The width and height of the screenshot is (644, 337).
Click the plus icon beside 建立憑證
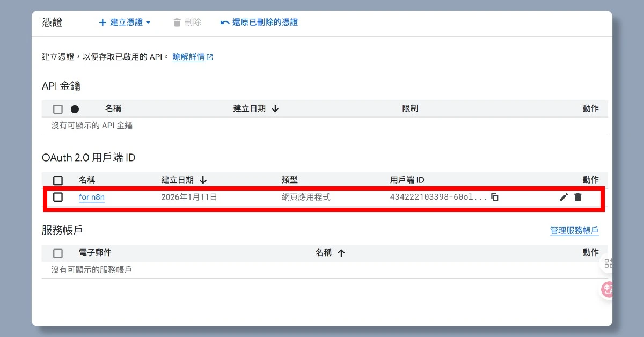tap(103, 23)
